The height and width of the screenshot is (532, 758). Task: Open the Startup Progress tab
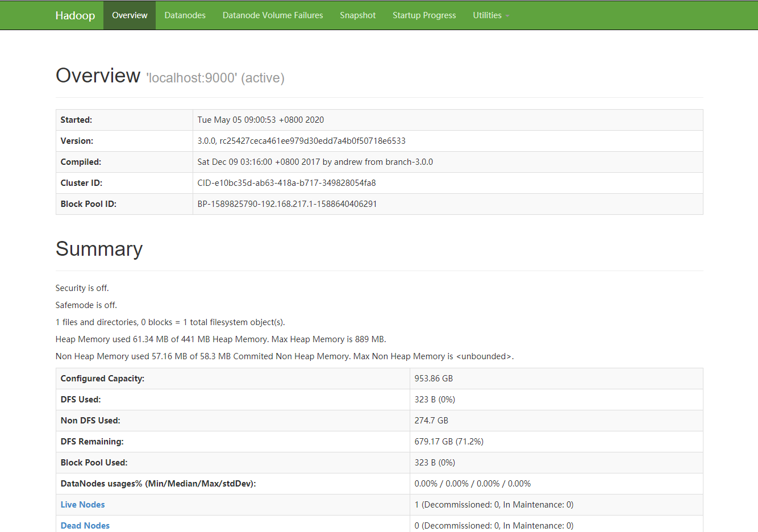click(424, 15)
